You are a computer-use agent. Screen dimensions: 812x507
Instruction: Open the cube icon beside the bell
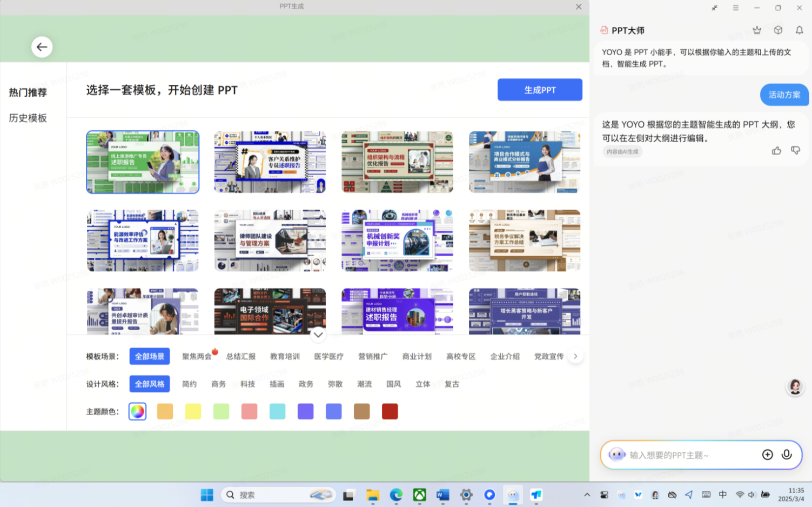click(x=778, y=30)
